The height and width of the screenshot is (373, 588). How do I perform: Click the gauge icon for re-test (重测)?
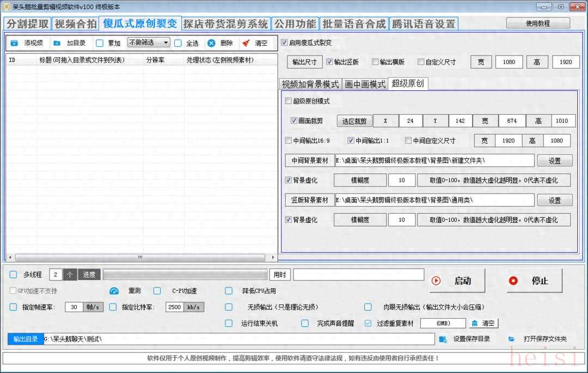coord(114,291)
